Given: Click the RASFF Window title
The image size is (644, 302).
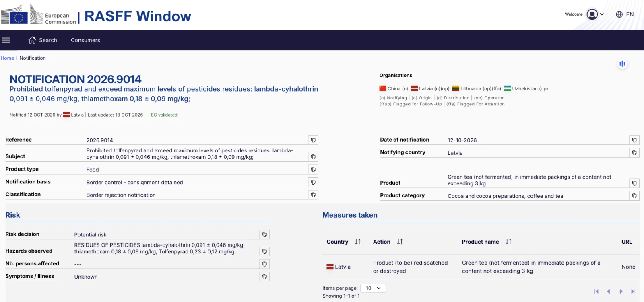Looking at the screenshot, I should coord(138,16).
